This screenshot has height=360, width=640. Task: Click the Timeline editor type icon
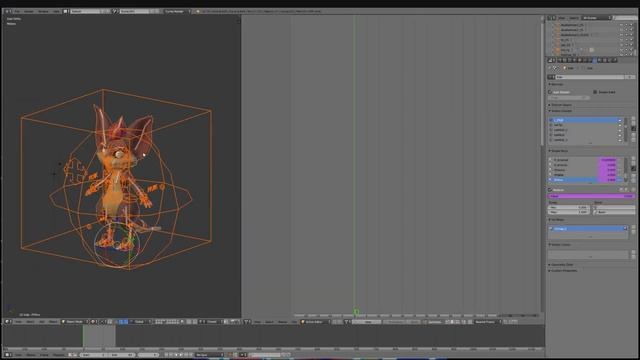7,355
